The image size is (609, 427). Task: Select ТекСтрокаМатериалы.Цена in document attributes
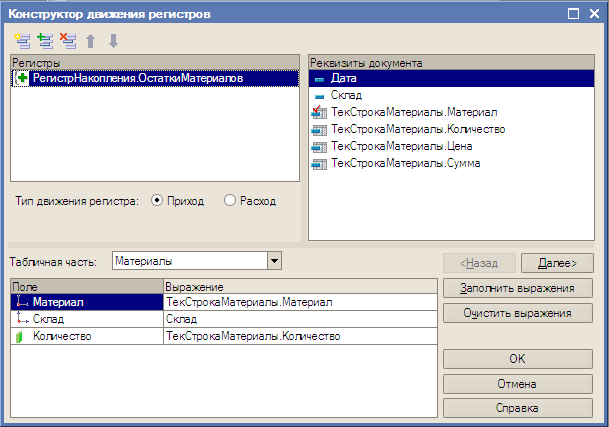(402, 146)
